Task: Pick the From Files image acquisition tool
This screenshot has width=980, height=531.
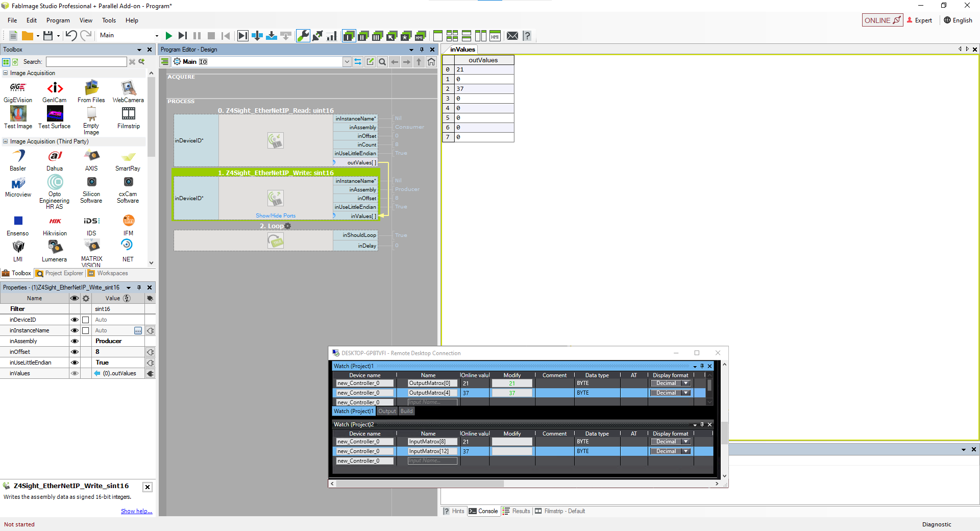Action: click(91, 92)
